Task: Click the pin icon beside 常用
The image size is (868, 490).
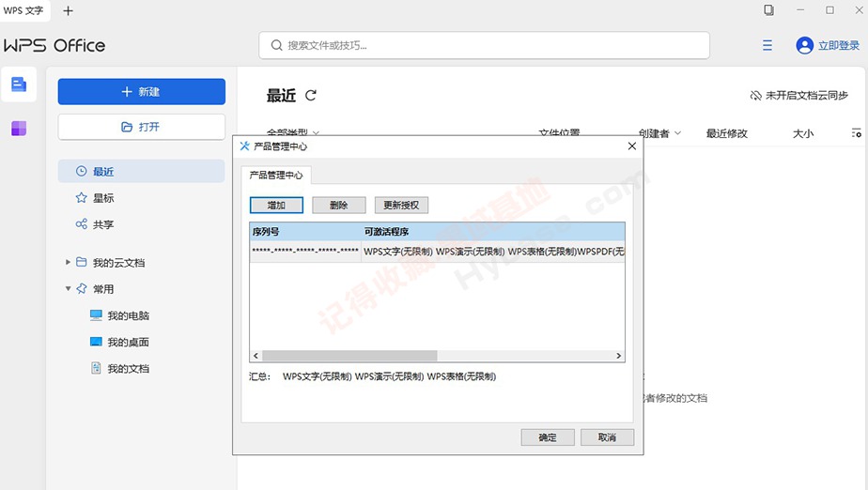Action: coord(82,288)
